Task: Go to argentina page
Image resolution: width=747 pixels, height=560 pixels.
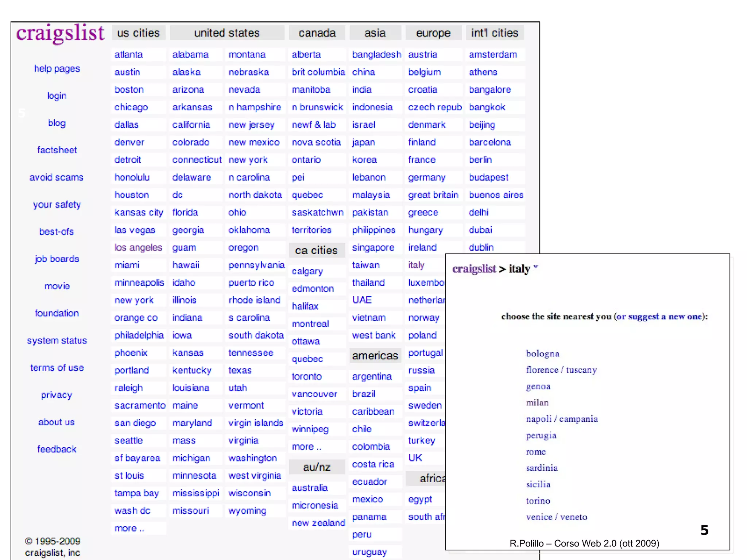Action: click(372, 376)
